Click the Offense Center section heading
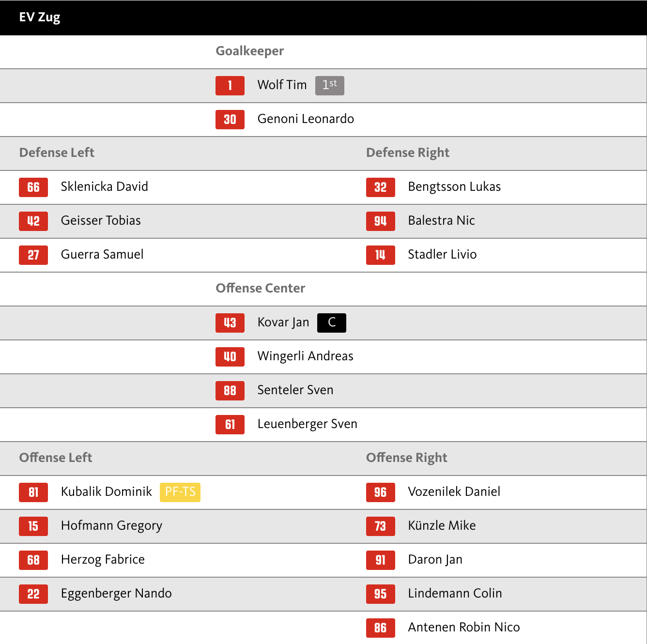647x644 pixels. (260, 289)
